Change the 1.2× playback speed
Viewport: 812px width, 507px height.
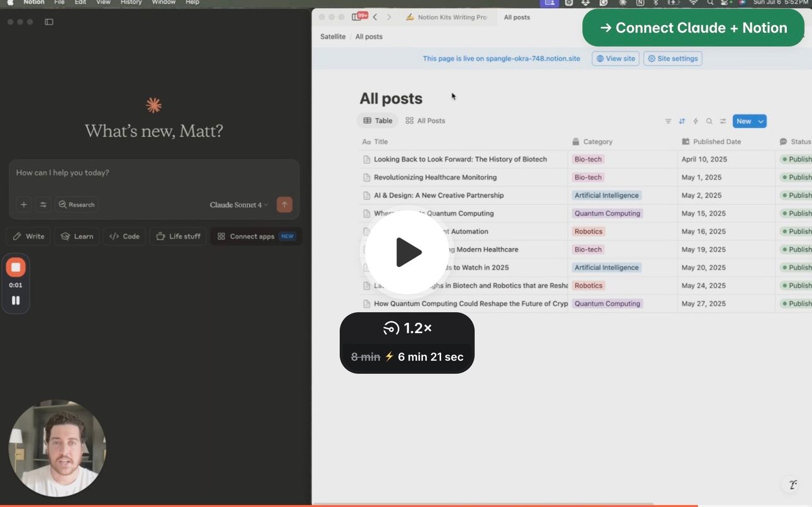click(x=407, y=328)
